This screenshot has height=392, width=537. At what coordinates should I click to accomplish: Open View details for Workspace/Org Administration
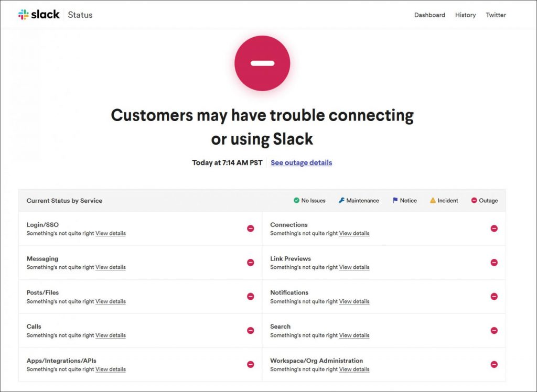354,369
